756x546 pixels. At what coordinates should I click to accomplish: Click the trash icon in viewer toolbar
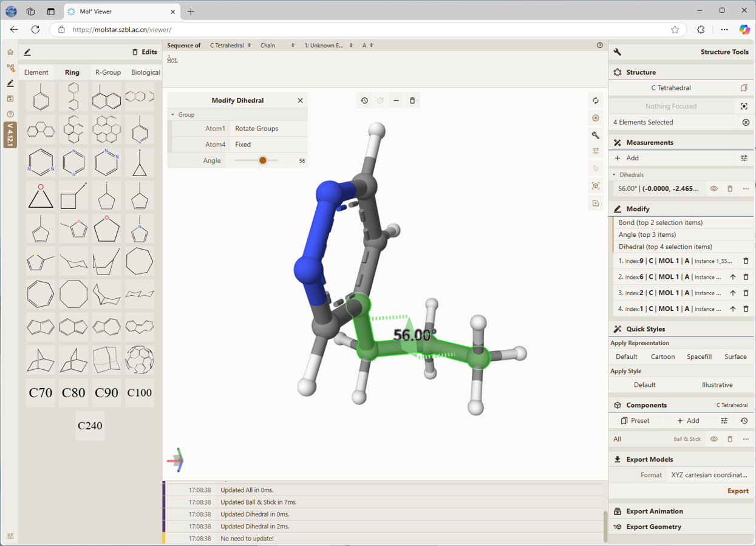coord(412,101)
